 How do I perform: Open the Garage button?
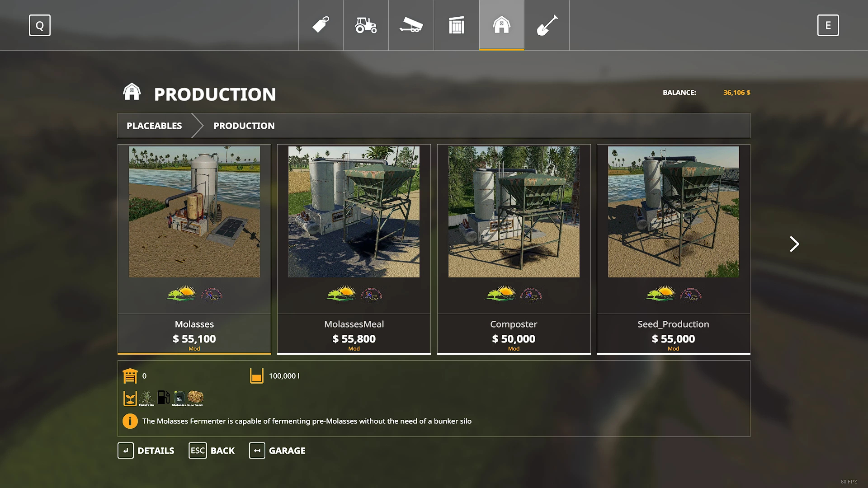(278, 450)
